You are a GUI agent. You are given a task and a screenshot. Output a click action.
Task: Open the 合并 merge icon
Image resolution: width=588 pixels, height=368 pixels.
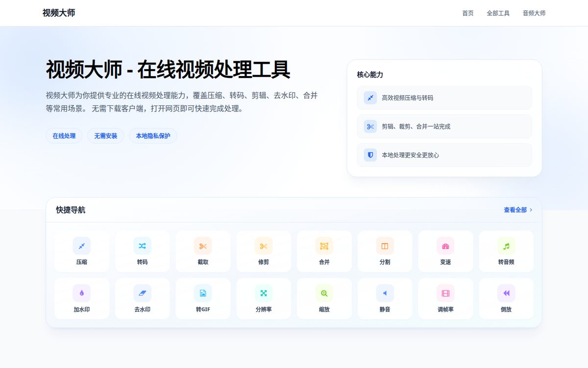pos(324,246)
